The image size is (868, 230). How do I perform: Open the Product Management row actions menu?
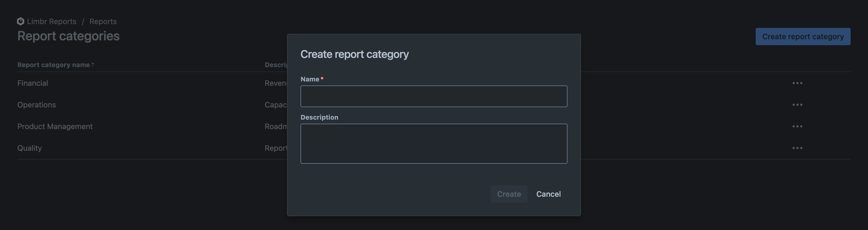point(797,126)
